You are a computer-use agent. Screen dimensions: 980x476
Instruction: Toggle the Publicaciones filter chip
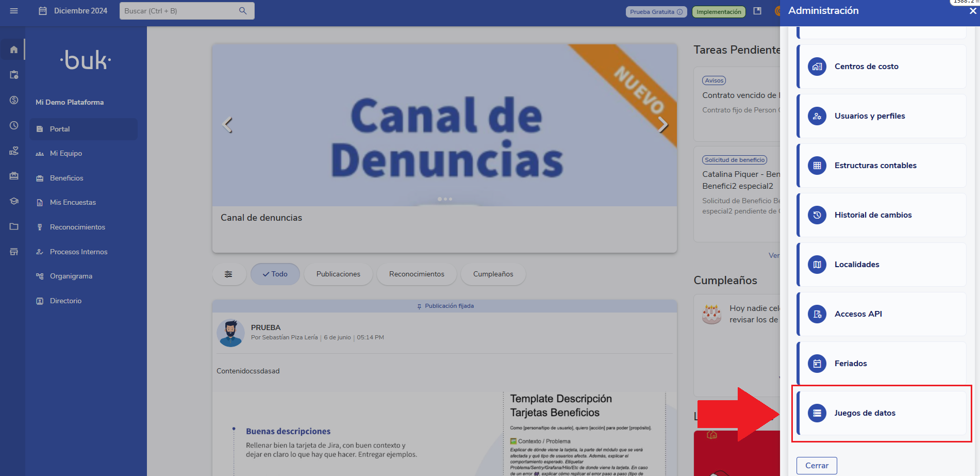pyautogui.click(x=338, y=274)
